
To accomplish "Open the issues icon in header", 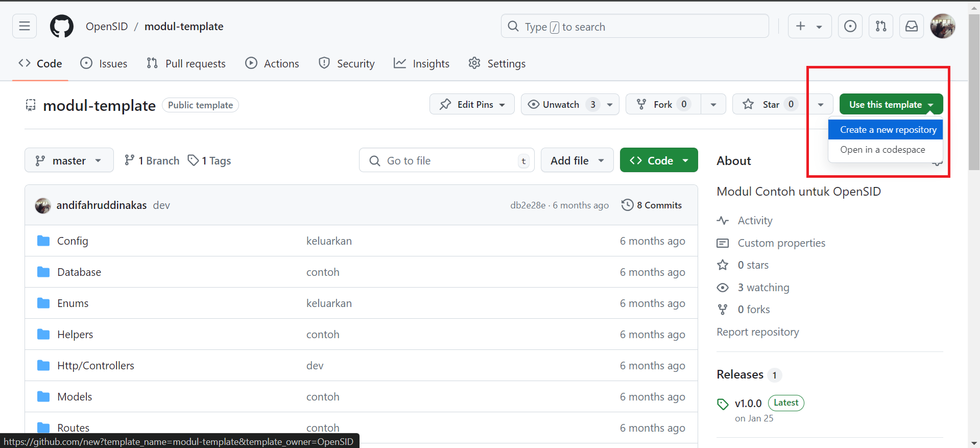I will click(x=850, y=26).
